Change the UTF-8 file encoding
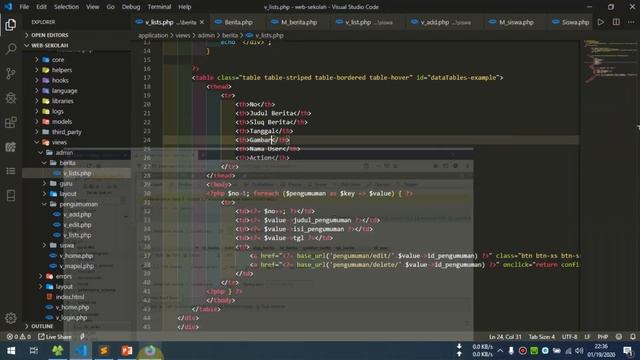Viewport: 640px width, 360px height. (569, 337)
